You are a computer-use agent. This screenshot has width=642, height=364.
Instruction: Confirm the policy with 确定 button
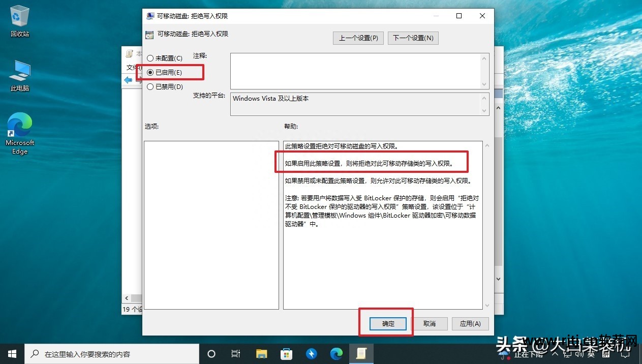[x=388, y=324]
